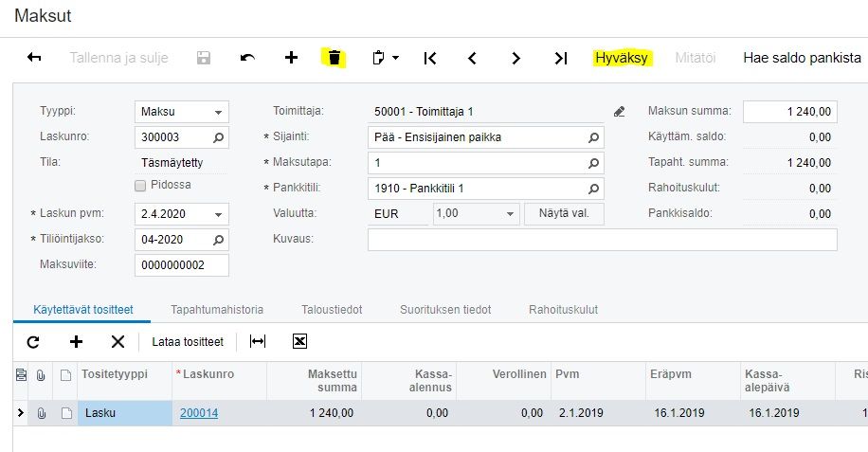Click Lataa tositteet
This screenshot has height=452, width=868.
pyautogui.click(x=188, y=342)
